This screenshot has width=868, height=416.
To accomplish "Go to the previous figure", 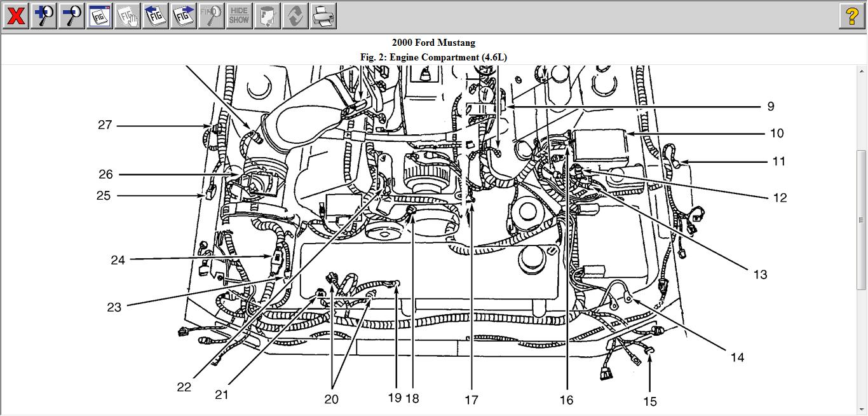I will pos(156,16).
